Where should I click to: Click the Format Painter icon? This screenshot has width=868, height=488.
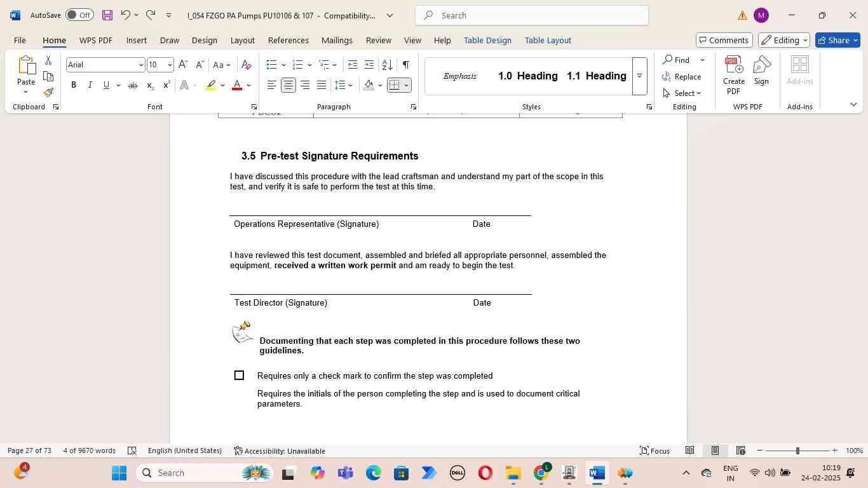tap(48, 93)
